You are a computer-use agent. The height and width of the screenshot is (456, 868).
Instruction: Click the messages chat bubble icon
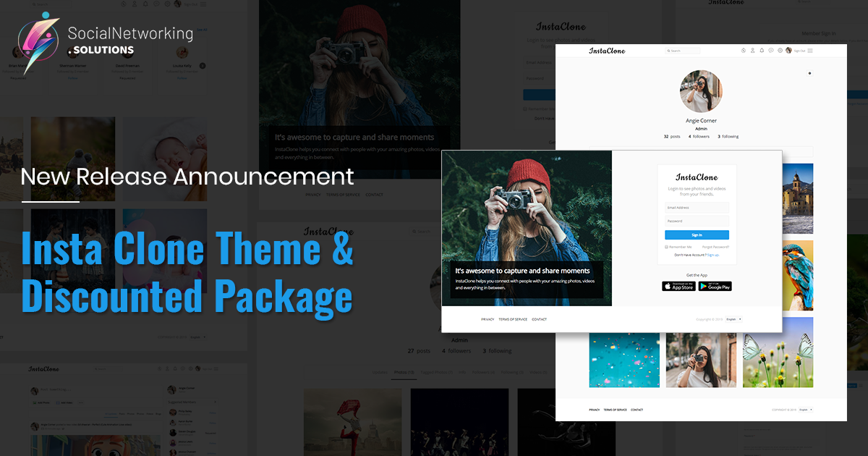coord(771,51)
